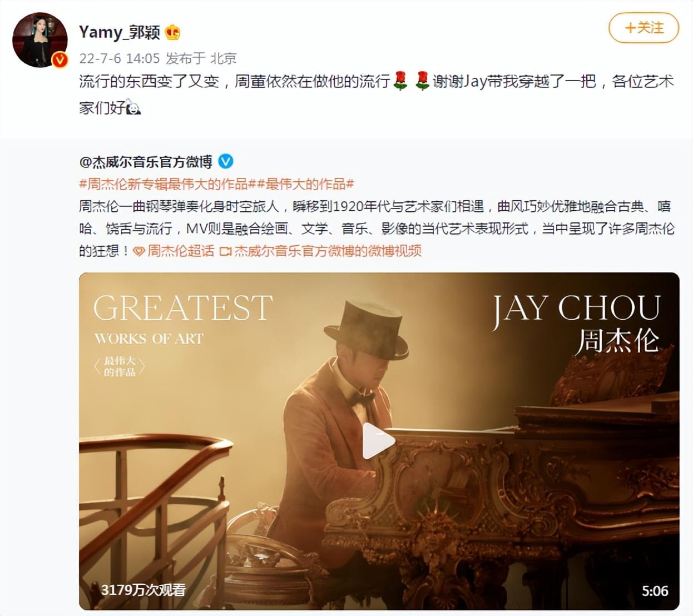Click the post timestamp 22-7-6 14:05

pyautogui.click(x=119, y=58)
